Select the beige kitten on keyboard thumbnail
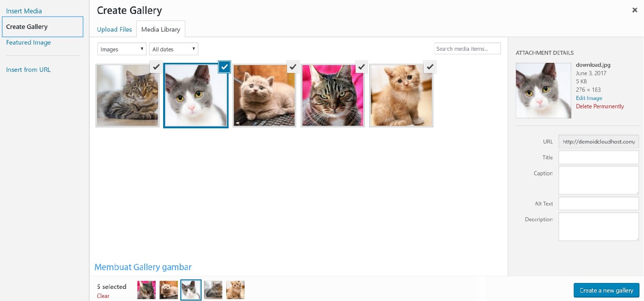The image size is (644, 301). coord(264,96)
